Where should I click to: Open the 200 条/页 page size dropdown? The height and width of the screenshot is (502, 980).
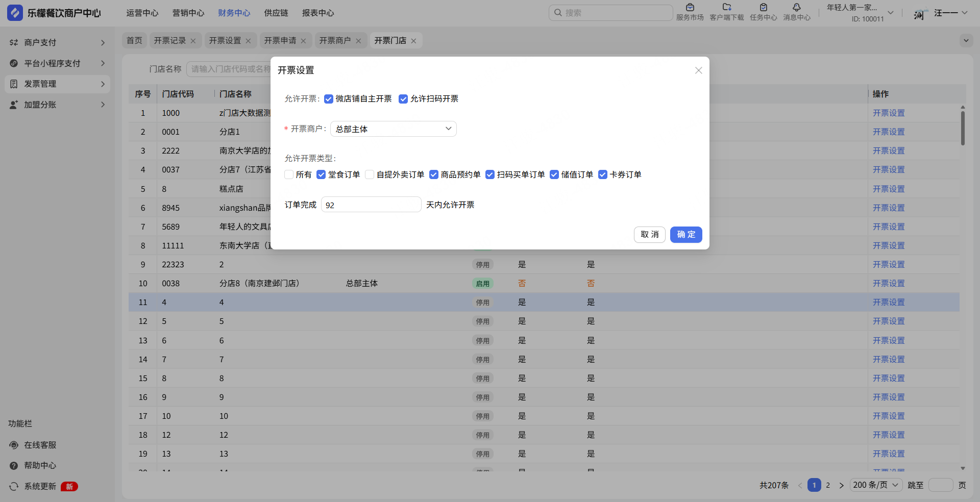coord(876,485)
